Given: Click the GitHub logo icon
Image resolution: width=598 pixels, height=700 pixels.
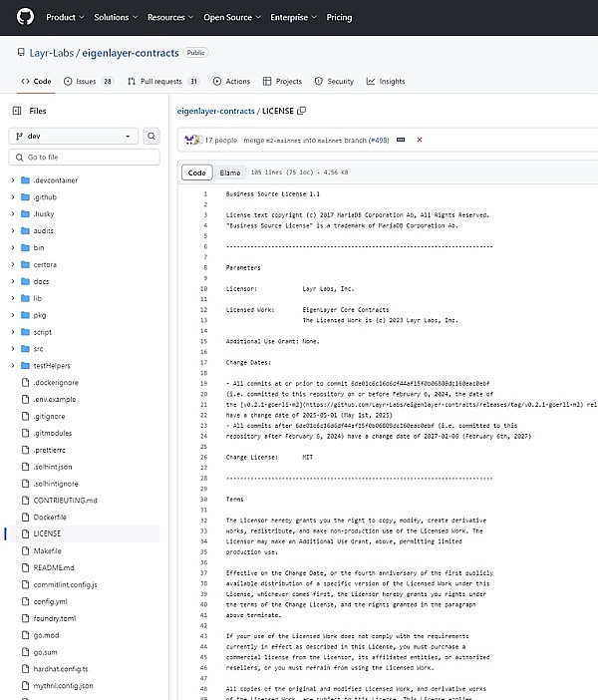Looking at the screenshot, I should tap(23, 17).
